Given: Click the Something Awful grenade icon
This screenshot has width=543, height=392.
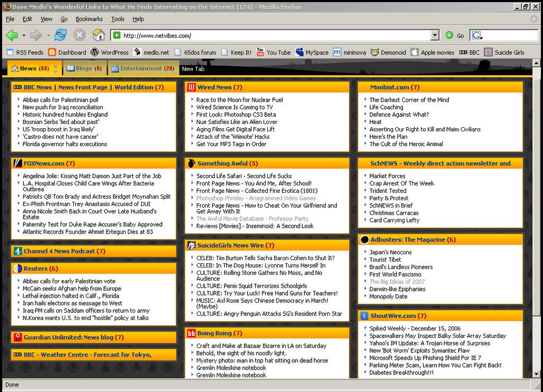Looking at the screenshot, I should coord(191,163).
